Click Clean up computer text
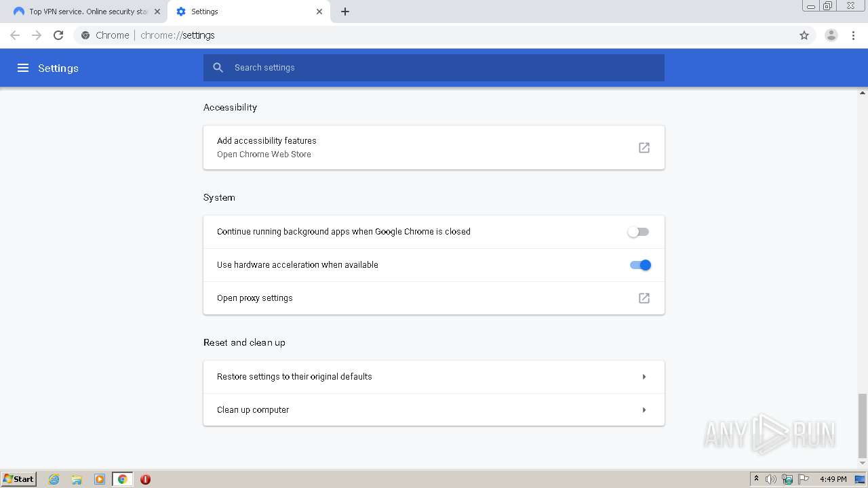 253,410
